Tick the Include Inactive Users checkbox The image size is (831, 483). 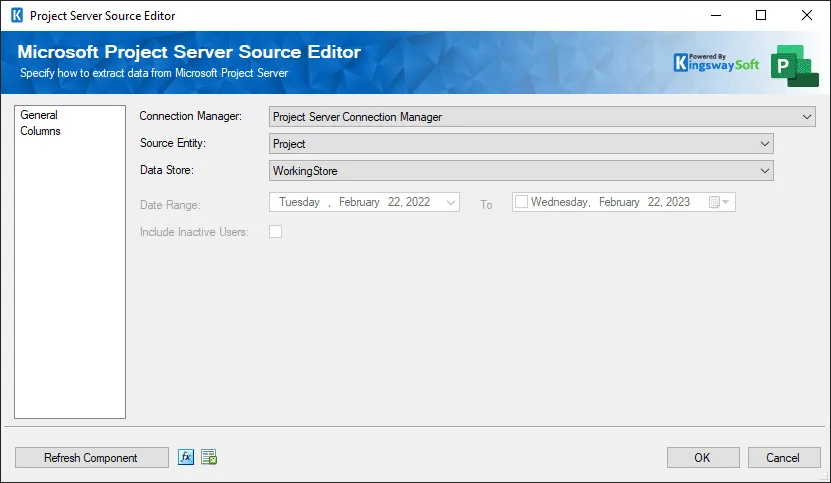pos(276,232)
